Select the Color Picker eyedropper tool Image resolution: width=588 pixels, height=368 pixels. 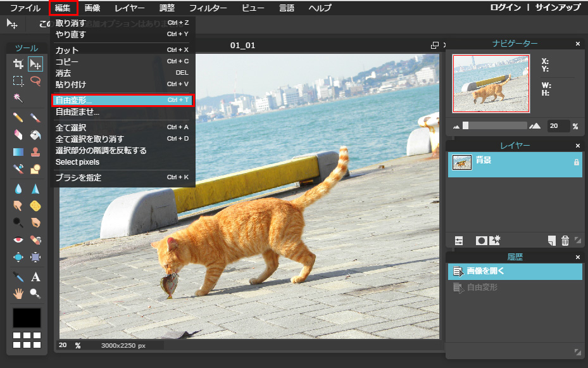(18, 277)
